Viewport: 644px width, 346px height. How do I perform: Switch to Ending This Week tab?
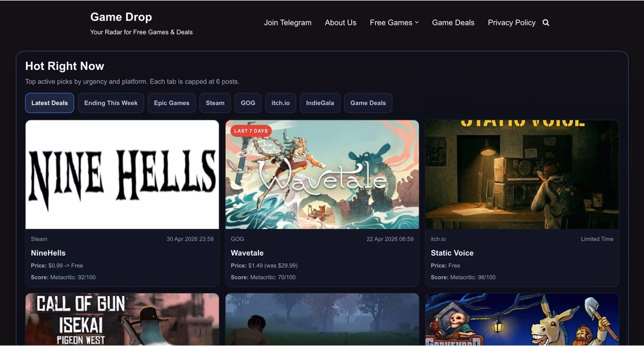tap(111, 103)
